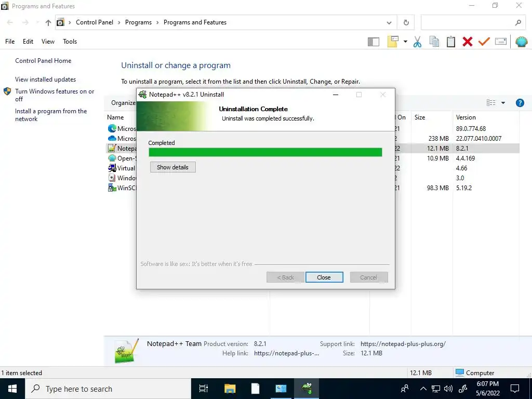Click the Version column header
The width and height of the screenshot is (532, 399).
coord(466,117)
